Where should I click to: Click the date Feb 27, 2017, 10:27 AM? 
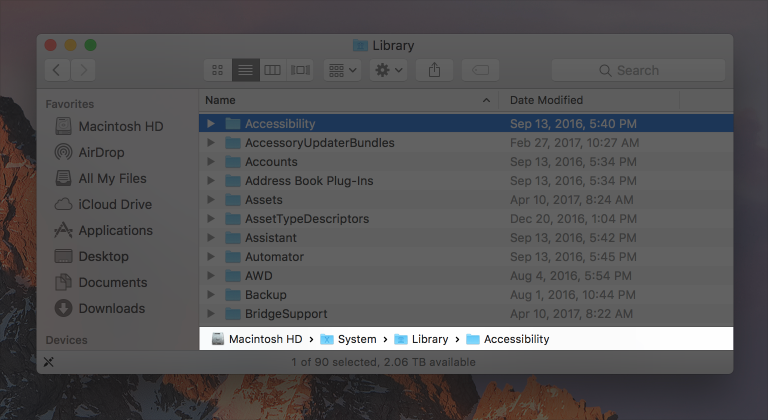coord(575,143)
